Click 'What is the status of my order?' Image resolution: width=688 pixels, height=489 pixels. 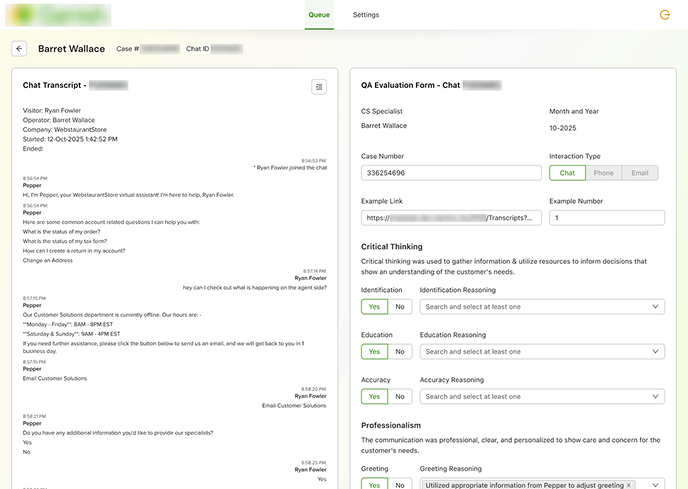click(61, 232)
